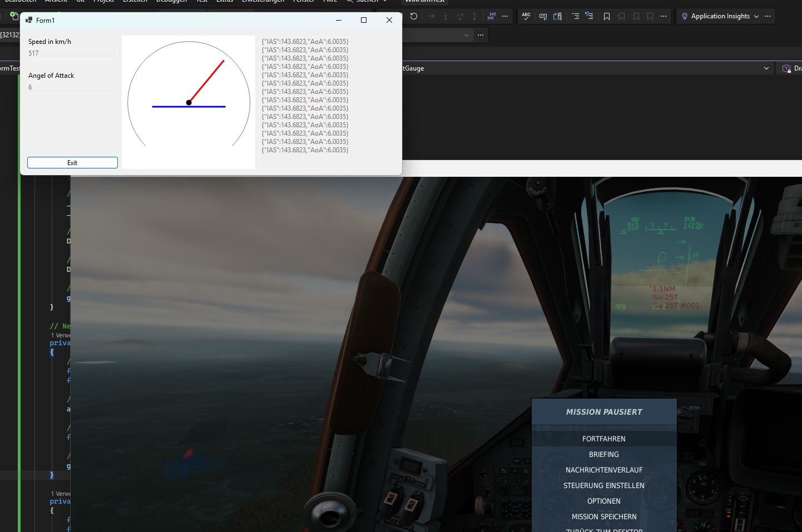Open overflow dots after bookmark icons
802x532 pixels.
click(x=664, y=16)
